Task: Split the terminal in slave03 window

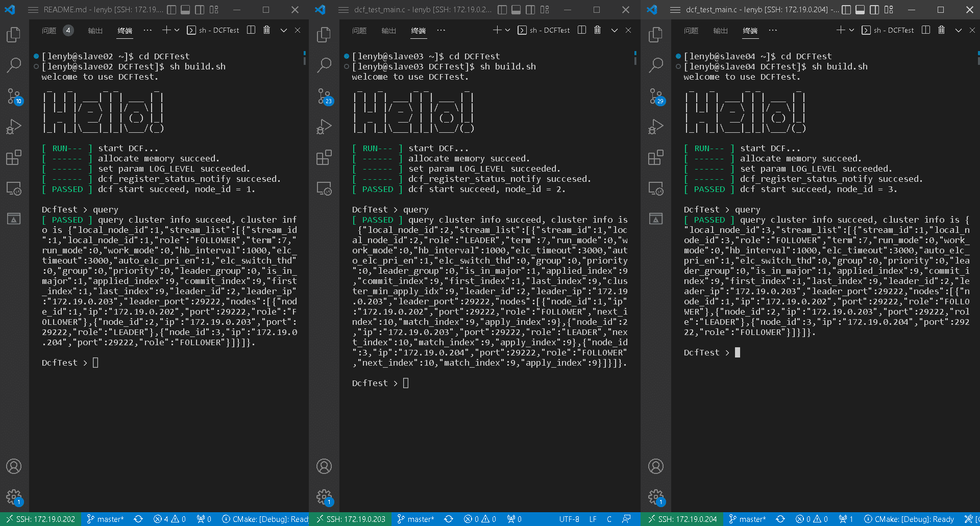Action: pos(581,30)
